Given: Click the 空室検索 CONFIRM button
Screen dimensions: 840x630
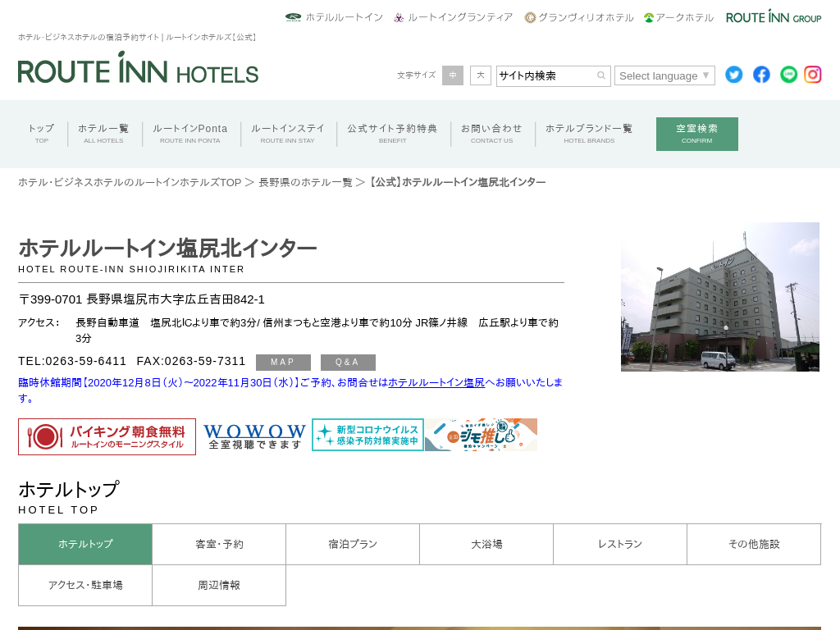Looking at the screenshot, I should pyautogui.click(x=697, y=134).
